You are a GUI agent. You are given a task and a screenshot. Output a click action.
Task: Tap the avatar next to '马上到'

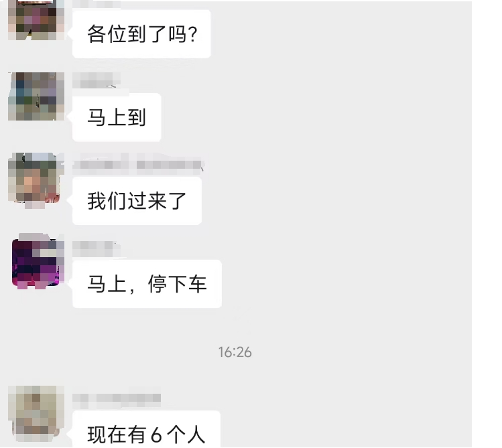point(36,96)
